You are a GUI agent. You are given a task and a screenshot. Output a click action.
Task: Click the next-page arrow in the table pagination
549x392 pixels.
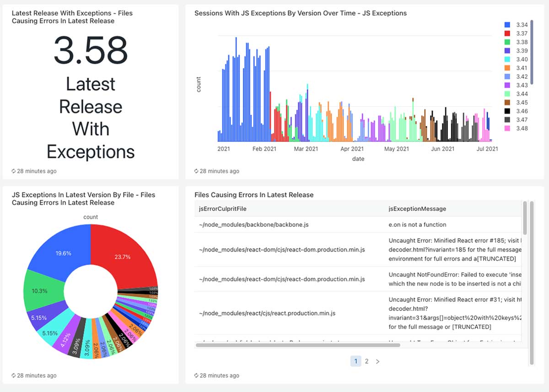pyautogui.click(x=378, y=361)
